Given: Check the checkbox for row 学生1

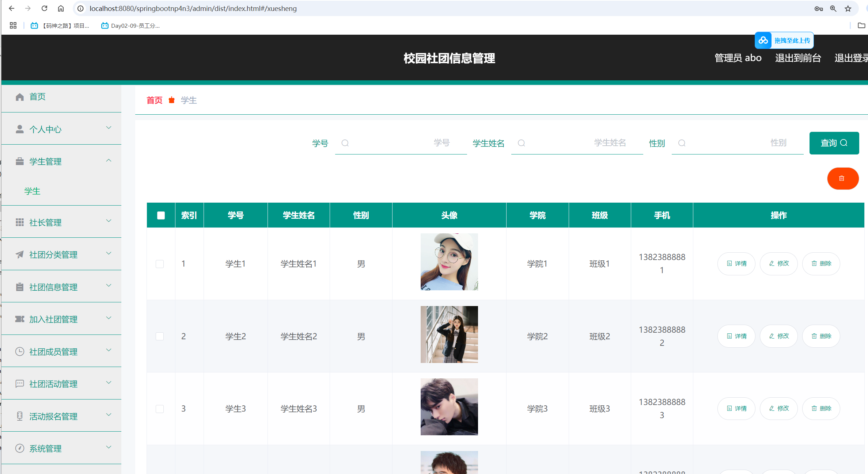Looking at the screenshot, I should coord(160,264).
